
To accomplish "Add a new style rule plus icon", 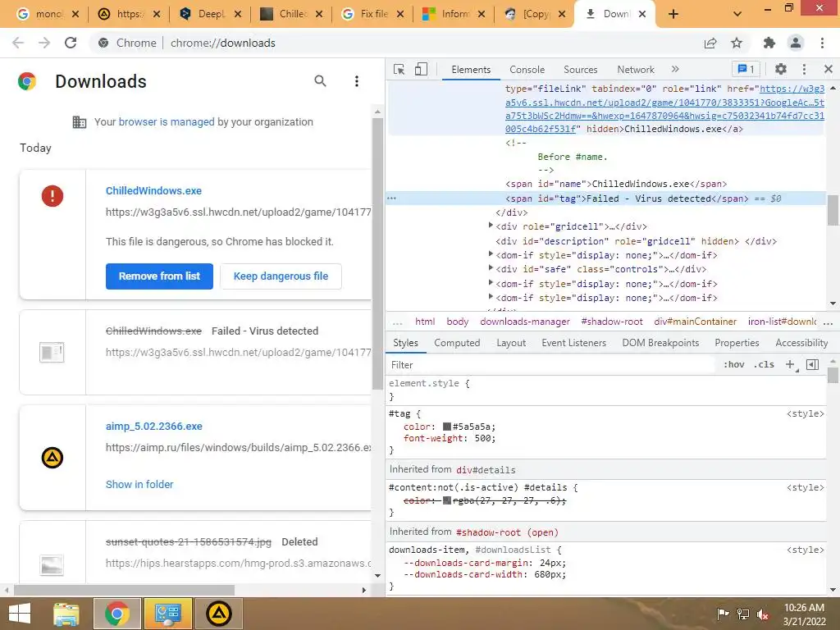I will 791,364.
